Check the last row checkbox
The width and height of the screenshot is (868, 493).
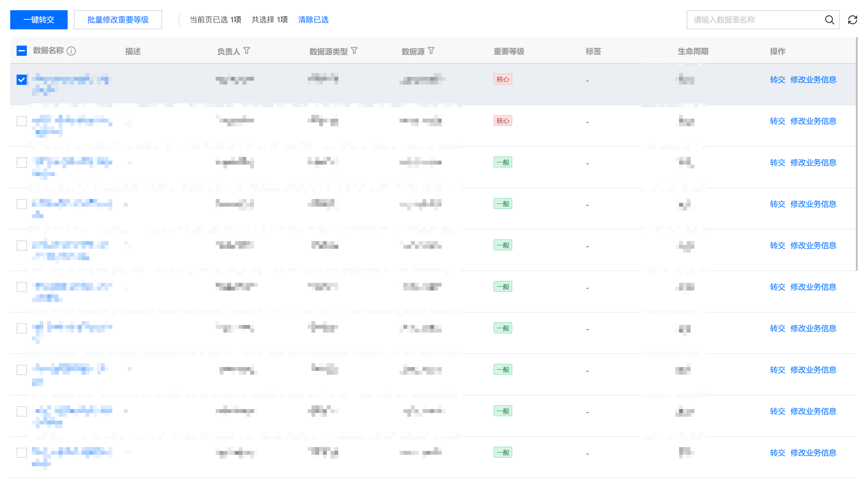pos(22,453)
